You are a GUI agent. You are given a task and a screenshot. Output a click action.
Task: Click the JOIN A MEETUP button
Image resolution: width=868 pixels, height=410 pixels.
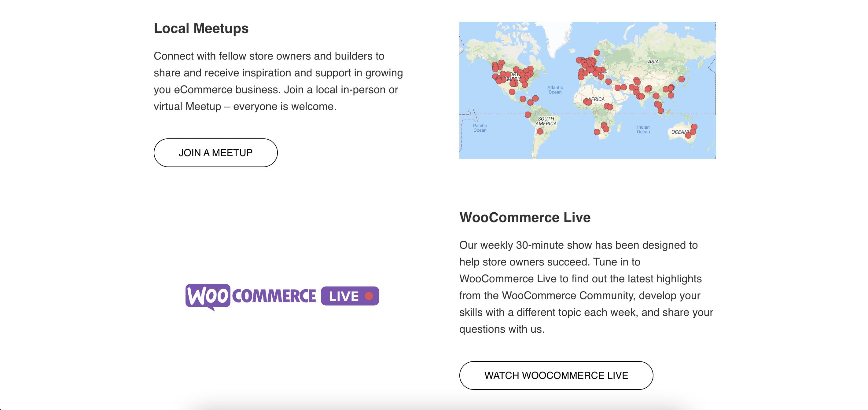click(x=216, y=153)
